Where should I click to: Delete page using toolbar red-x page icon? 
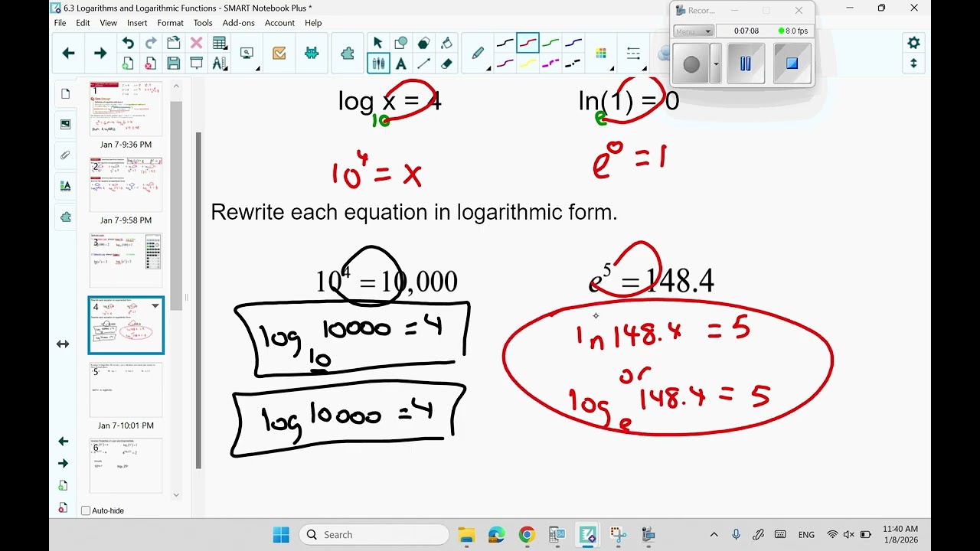point(151,64)
